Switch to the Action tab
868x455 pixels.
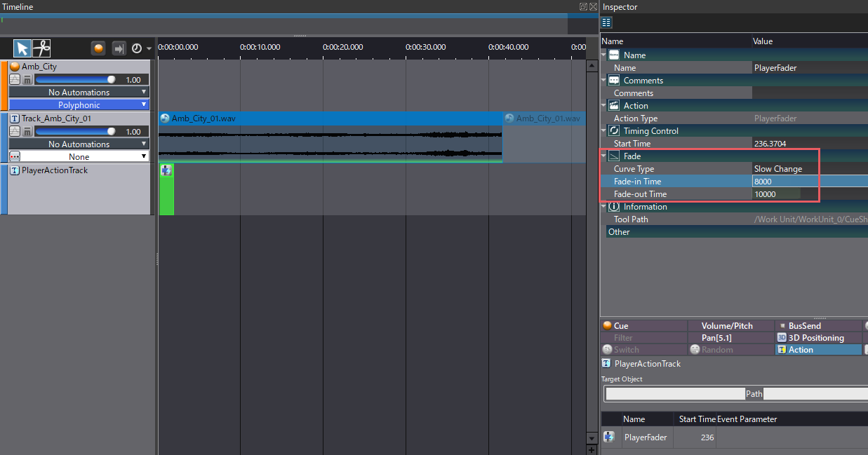tap(818, 350)
